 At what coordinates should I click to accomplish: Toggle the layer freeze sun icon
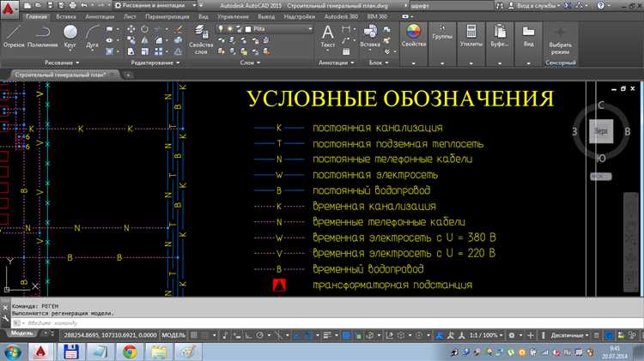pos(229,29)
